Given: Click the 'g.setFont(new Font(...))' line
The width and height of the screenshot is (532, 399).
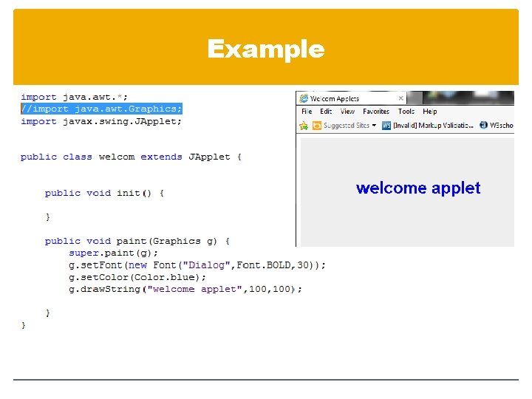Looking at the screenshot, I should coord(197,265).
